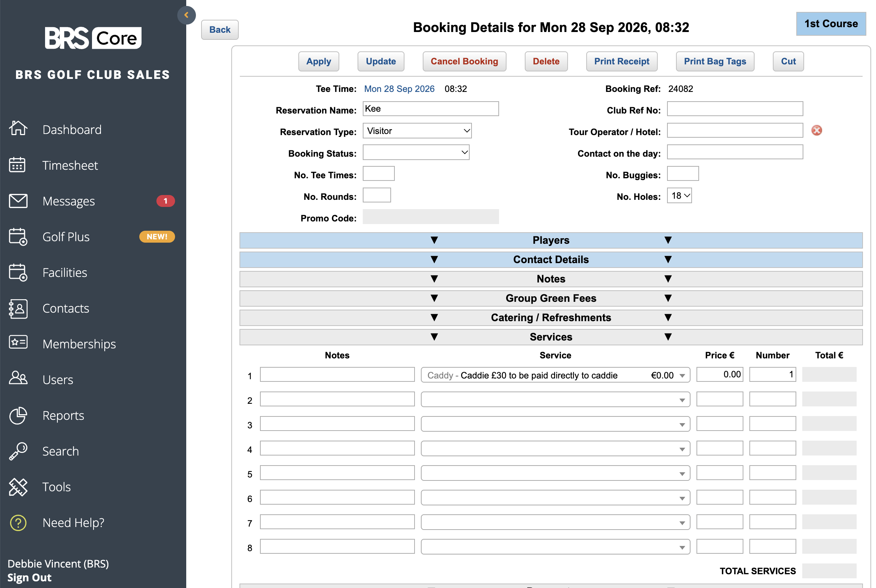
Task: Open the Search magnifier icon
Action: pos(18,451)
